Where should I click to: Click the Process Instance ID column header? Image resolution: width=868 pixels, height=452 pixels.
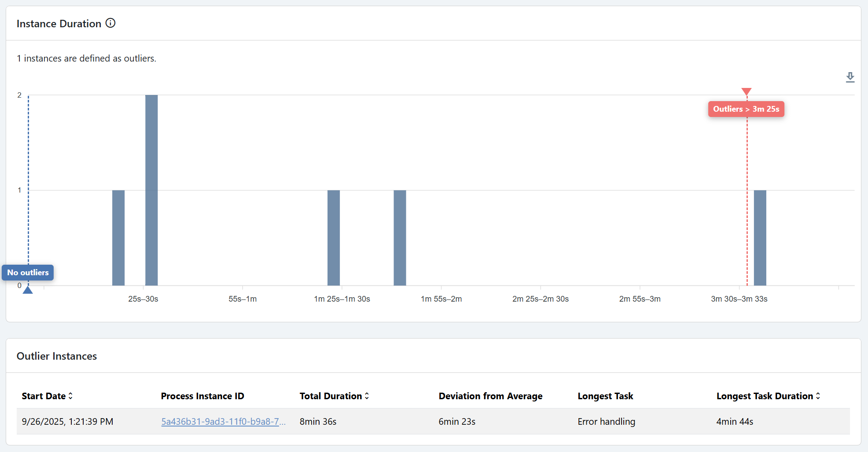pyautogui.click(x=202, y=396)
